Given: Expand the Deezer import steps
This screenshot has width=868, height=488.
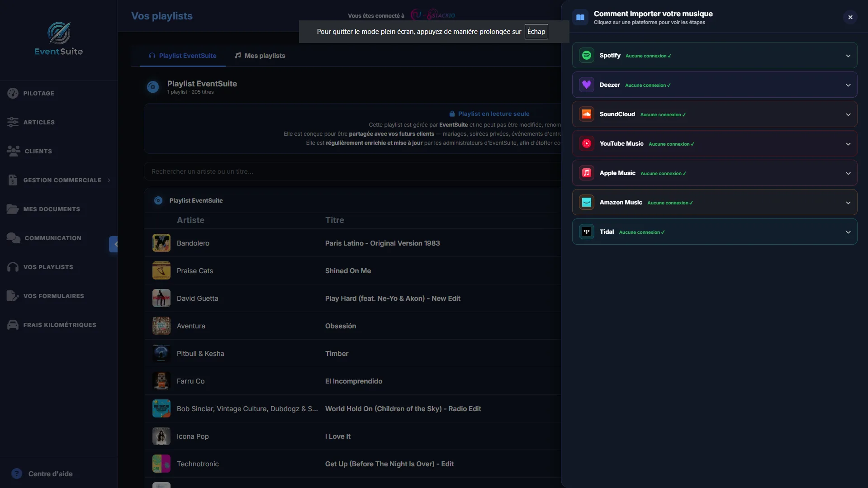Looking at the screenshot, I should point(848,85).
